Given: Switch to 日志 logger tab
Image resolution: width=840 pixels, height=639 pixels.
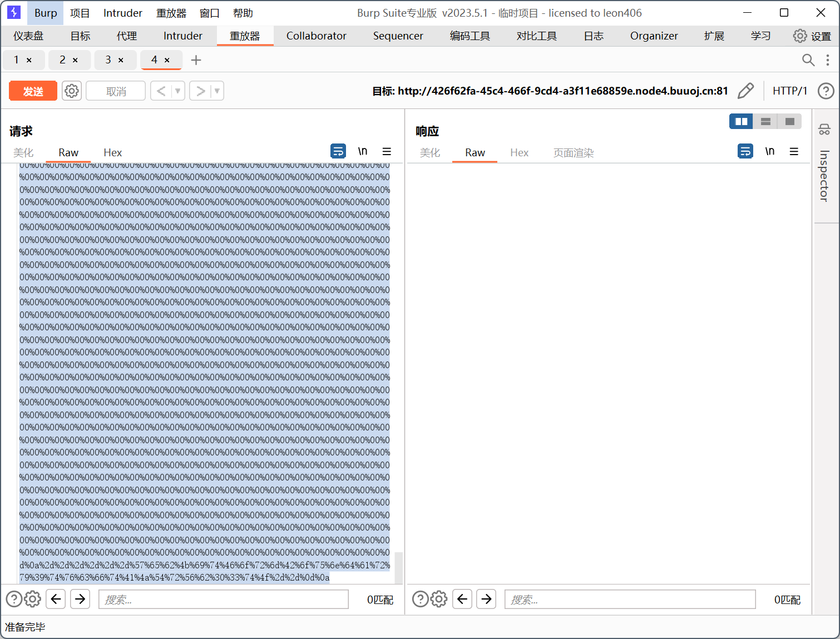Looking at the screenshot, I should [594, 36].
